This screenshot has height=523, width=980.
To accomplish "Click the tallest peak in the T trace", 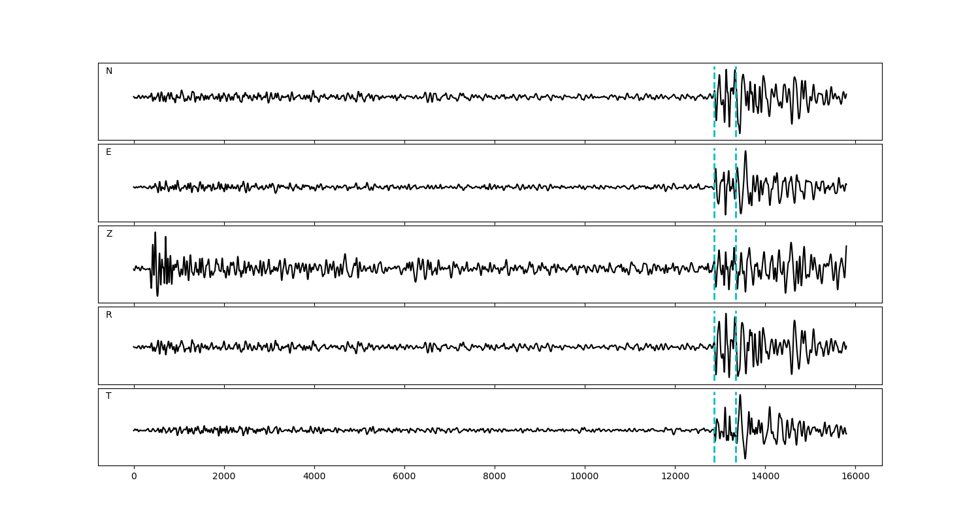I will click(x=740, y=396).
